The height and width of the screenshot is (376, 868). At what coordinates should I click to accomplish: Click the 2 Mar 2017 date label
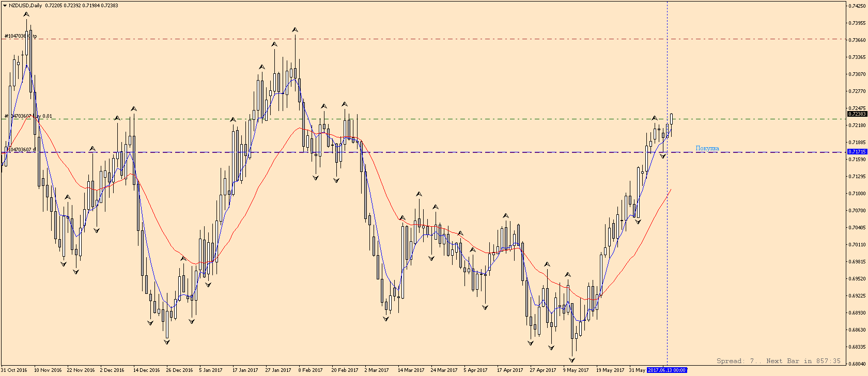click(377, 370)
